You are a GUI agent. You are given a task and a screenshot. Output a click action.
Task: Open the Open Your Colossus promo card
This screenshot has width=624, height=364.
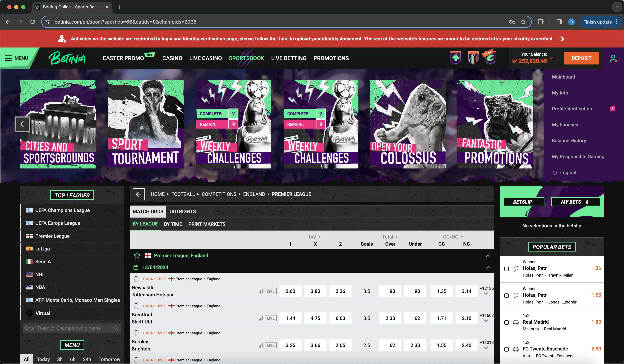408,124
